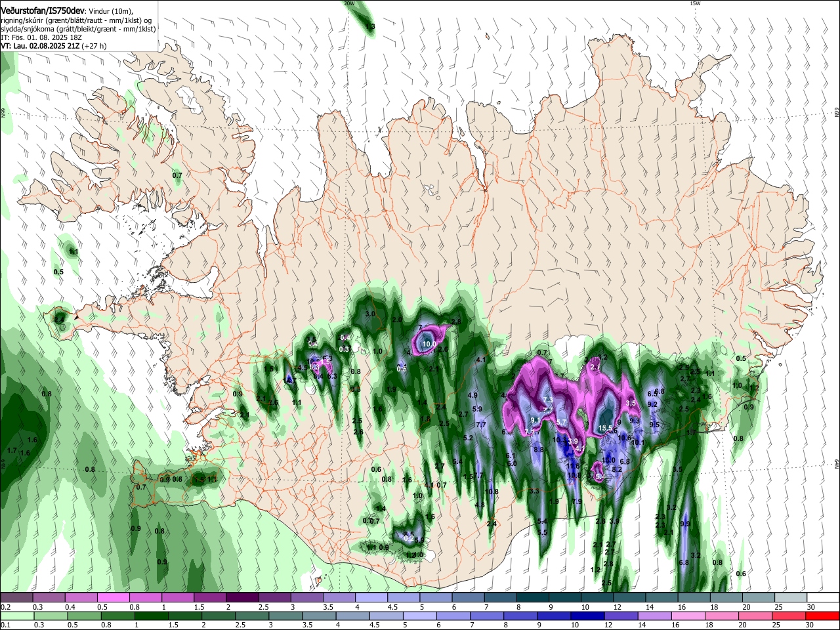Viewport: 840px width, 630px height.
Task: Click the 10.1 precipitation value
Action: click(637, 443)
